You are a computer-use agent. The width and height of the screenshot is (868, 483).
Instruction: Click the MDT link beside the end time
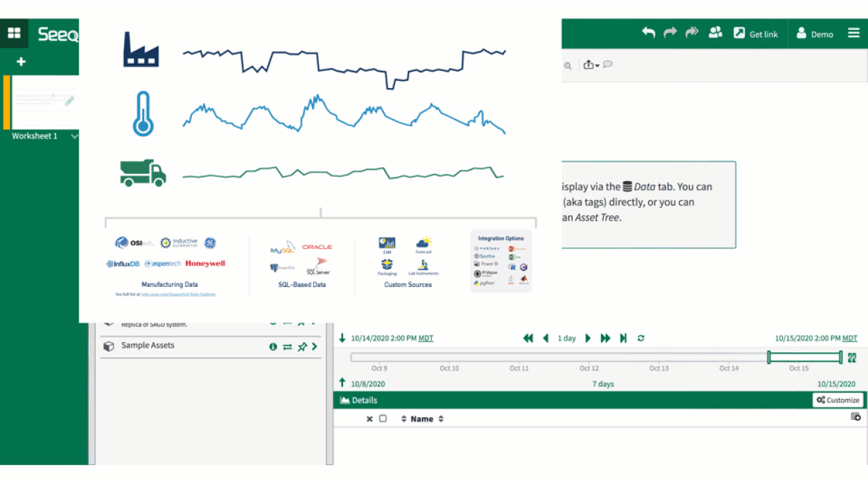coord(850,338)
